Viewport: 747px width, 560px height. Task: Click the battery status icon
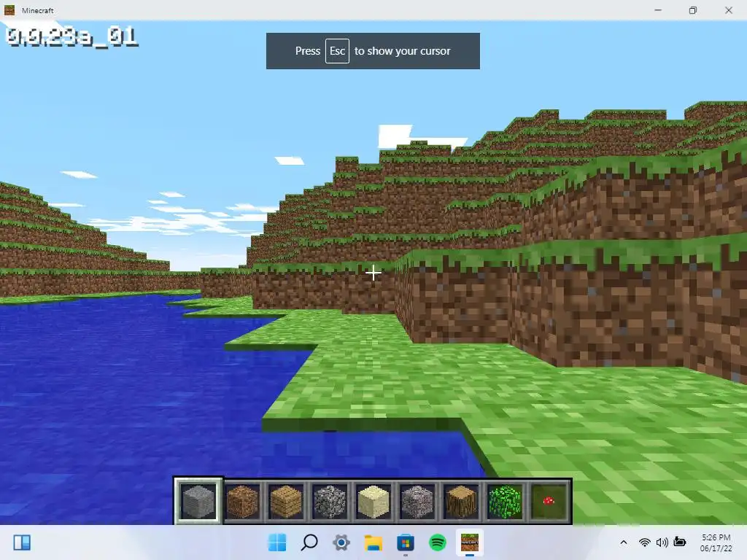tap(680, 542)
